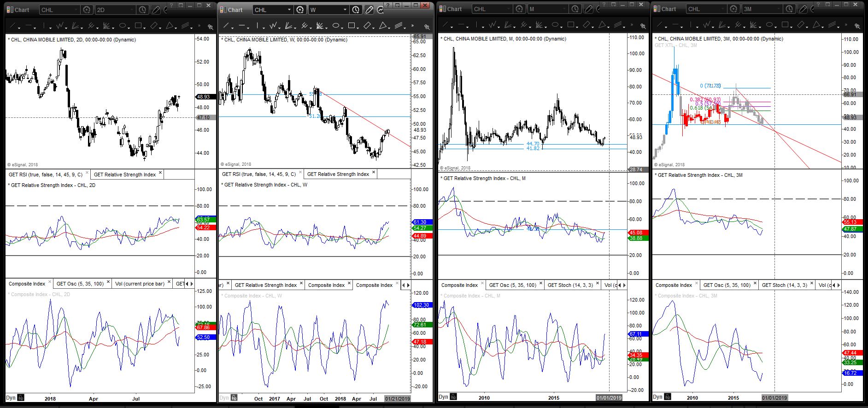Click the pop-out window button of the 2D chart
Viewport: 868px width, 408px height.
coord(181,5)
